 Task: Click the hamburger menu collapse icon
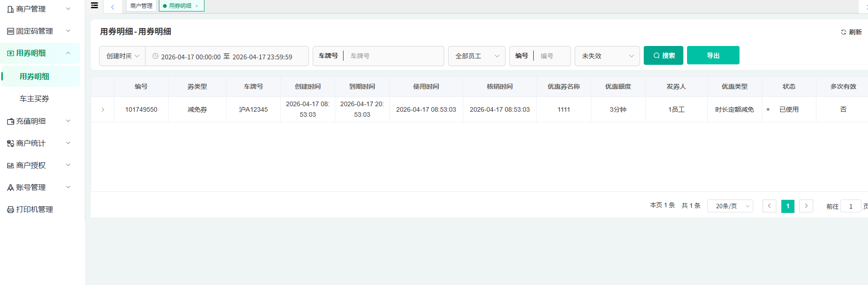(x=94, y=6)
